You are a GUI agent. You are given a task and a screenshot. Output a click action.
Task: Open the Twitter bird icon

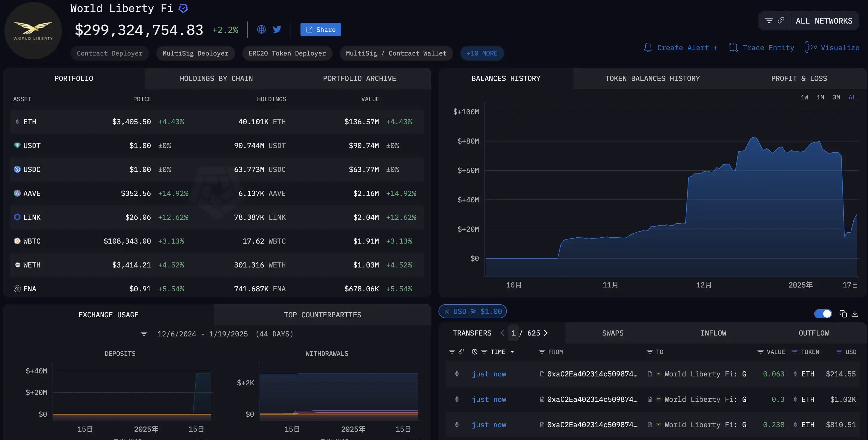(277, 30)
